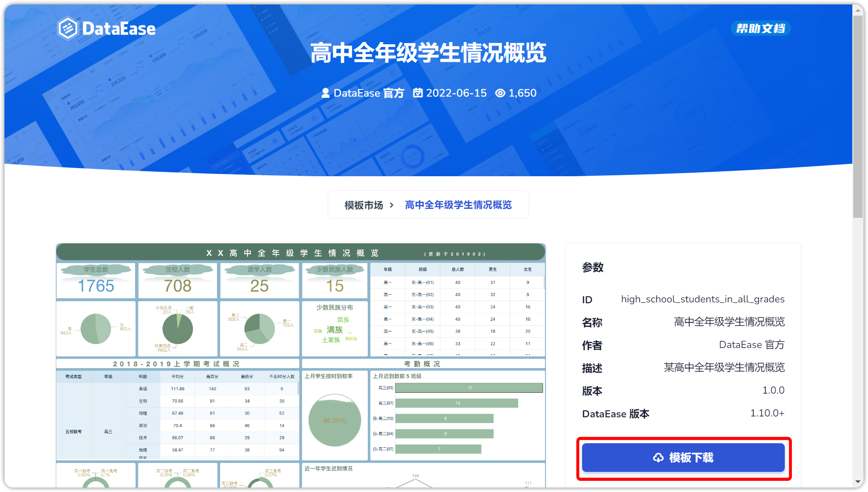This screenshot has width=868, height=492.
Task: Click view count 1,650
Action: click(x=523, y=93)
